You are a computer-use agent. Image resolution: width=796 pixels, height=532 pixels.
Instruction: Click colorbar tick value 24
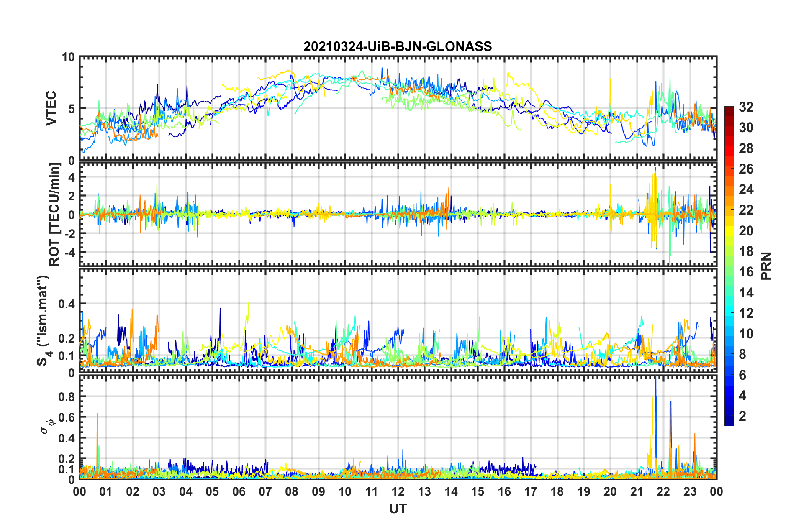[x=746, y=189]
